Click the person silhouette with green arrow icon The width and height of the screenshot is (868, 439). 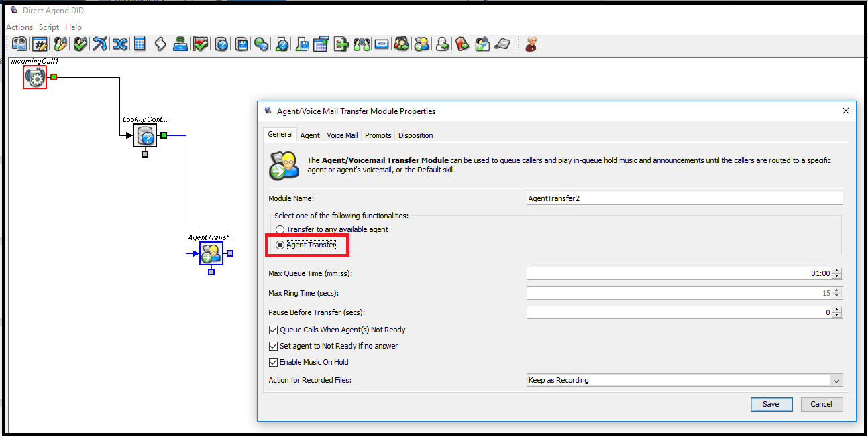pyautogui.click(x=443, y=44)
